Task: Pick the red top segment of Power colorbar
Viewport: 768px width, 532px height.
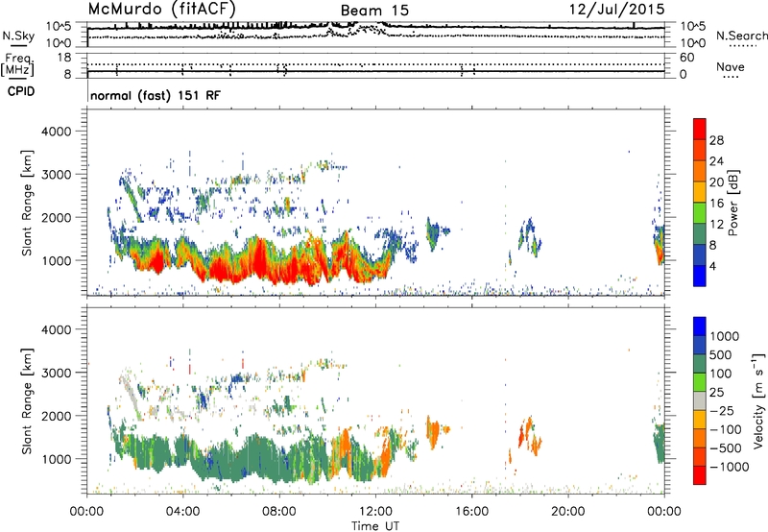Action: 700,129
